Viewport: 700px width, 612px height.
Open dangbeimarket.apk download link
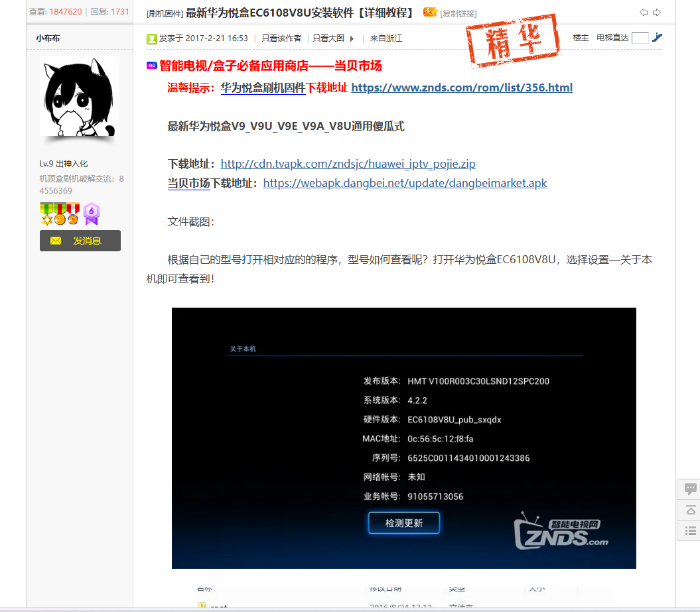coord(405,183)
